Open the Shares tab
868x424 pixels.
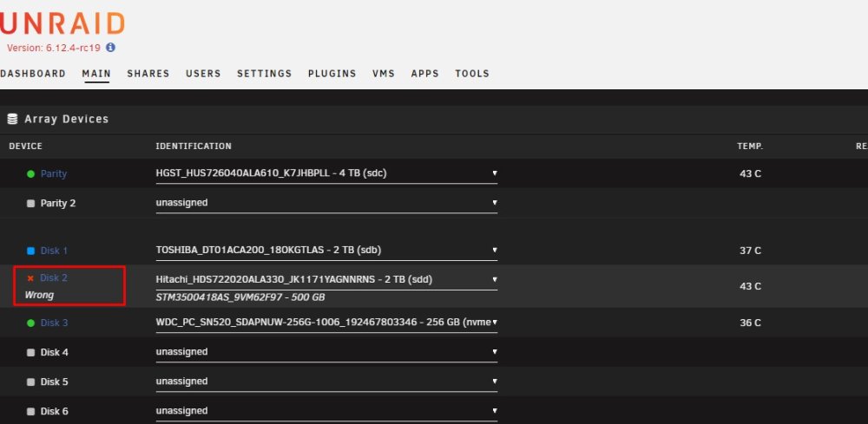148,74
